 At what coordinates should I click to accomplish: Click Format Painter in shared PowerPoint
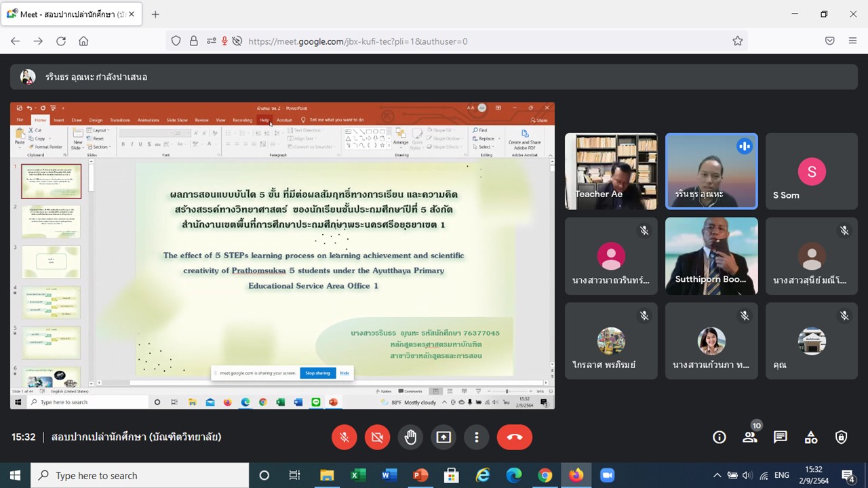click(46, 146)
